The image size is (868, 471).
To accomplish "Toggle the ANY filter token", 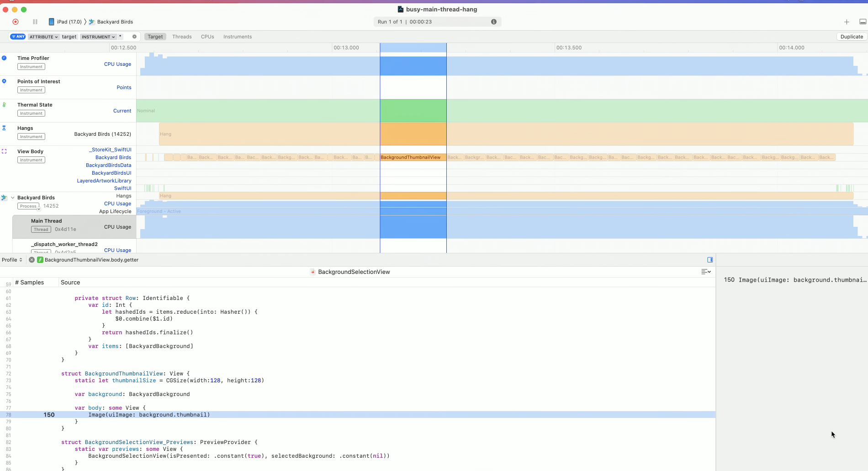I will coord(18,37).
